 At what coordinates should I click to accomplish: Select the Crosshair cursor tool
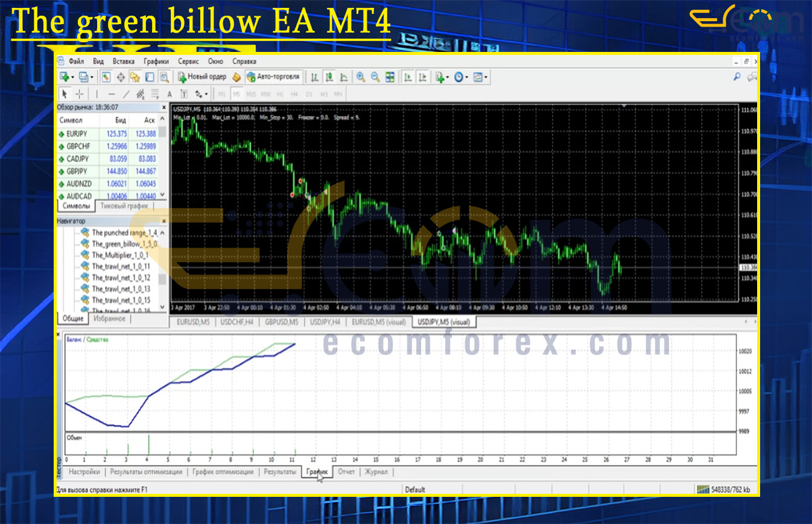pyautogui.click(x=80, y=94)
